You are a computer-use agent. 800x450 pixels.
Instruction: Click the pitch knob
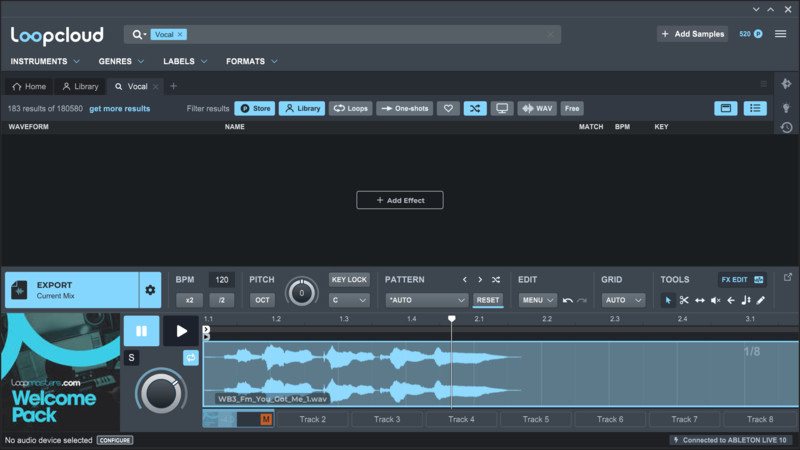pos(301,293)
